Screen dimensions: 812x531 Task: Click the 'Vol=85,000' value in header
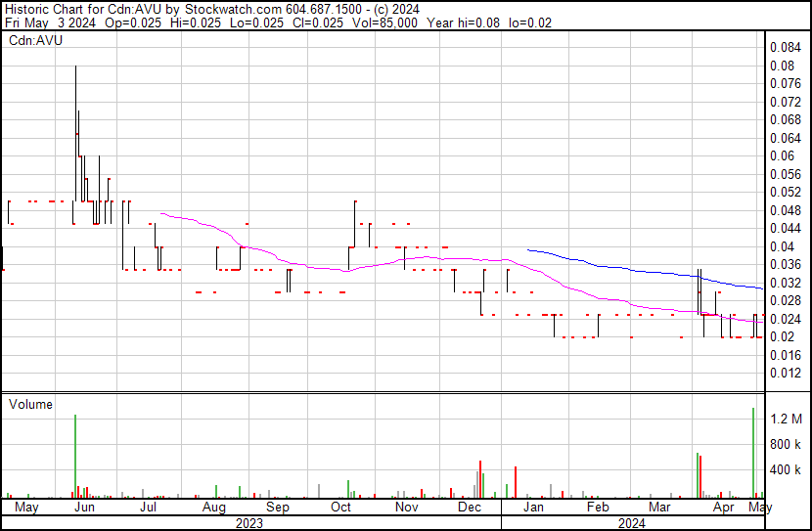[384, 22]
